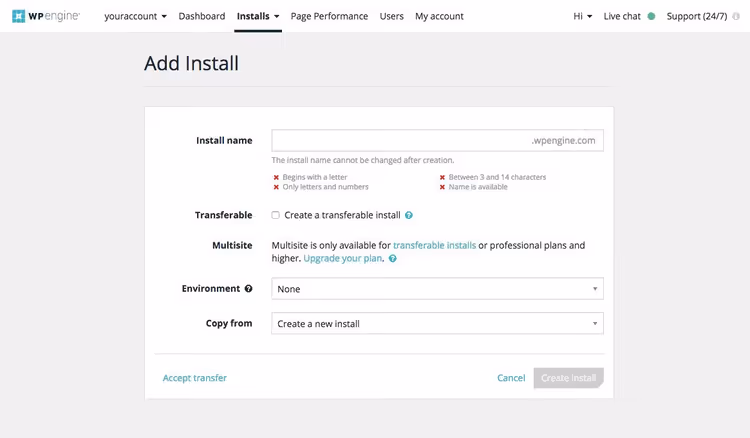Click the .wpengine.com suffix text
Screen dimensions: 750x438
563,141
